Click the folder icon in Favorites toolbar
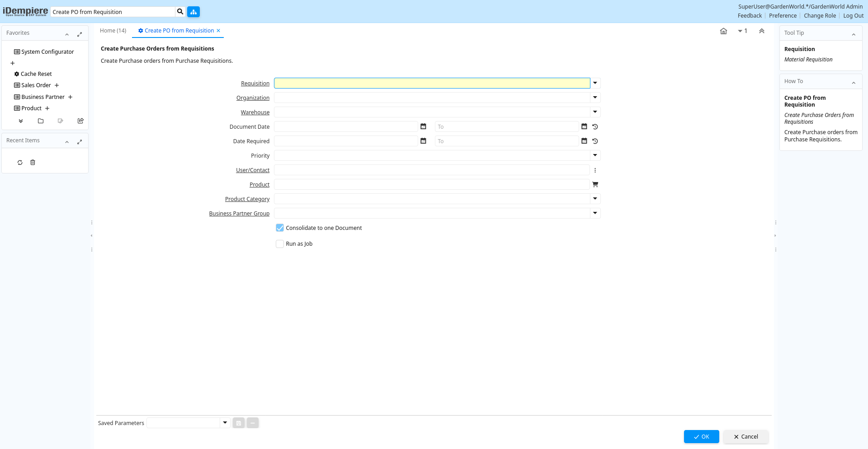Viewport: 868px width, 449px height. [41, 121]
